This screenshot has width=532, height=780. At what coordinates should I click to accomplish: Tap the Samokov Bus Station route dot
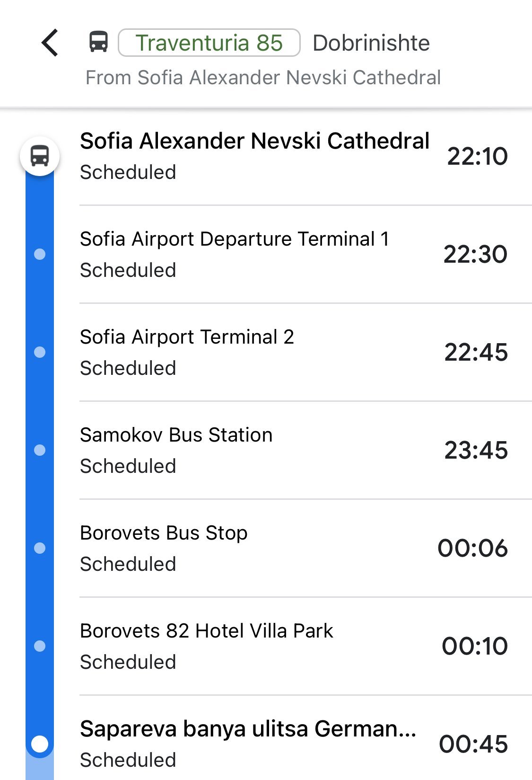pos(40,450)
